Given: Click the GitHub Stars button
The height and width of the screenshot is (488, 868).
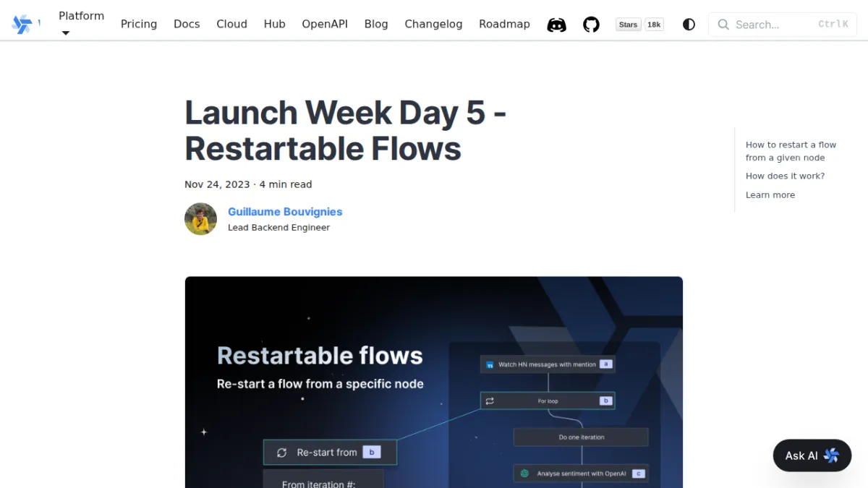Looking at the screenshot, I should (x=629, y=25).
